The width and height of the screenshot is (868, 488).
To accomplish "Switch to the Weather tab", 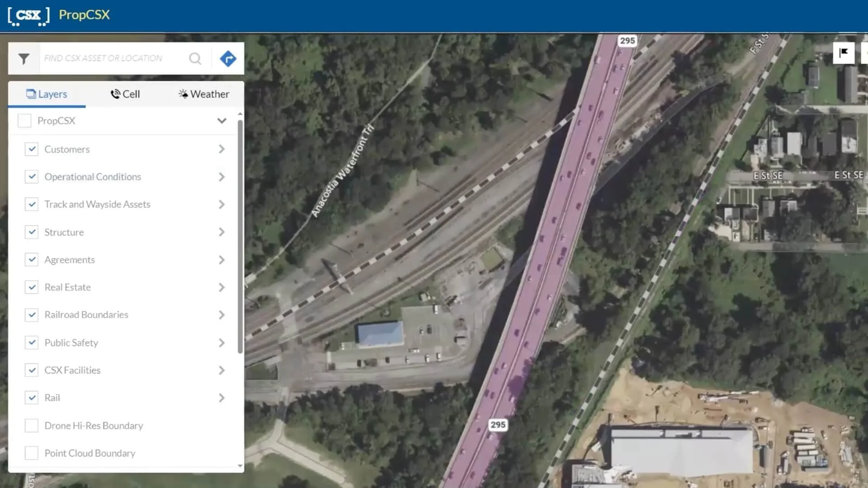I will point(204,94).
